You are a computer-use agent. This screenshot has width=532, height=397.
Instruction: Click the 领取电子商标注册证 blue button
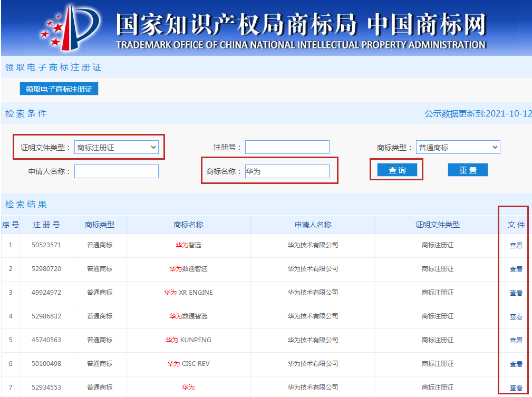pos(59,89)
